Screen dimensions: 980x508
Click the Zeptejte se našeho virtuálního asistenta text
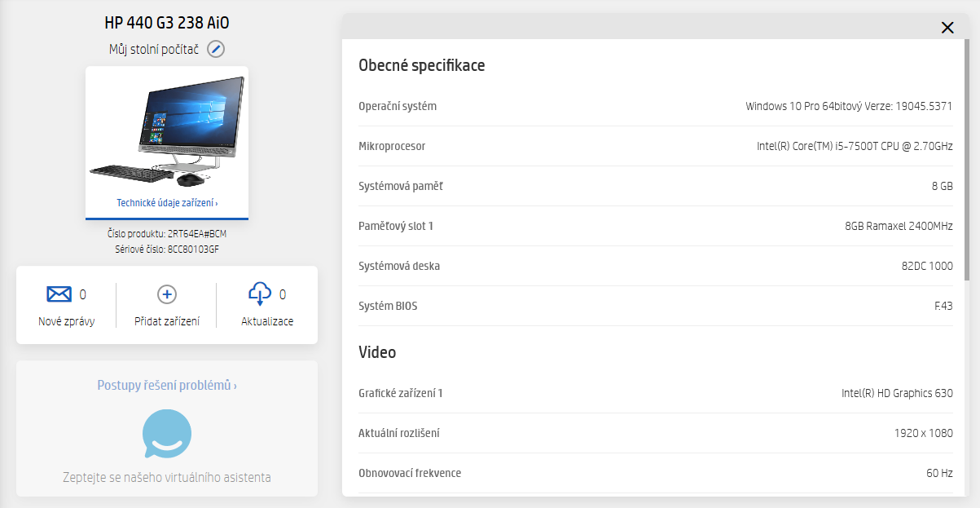(x=167, y=477)
